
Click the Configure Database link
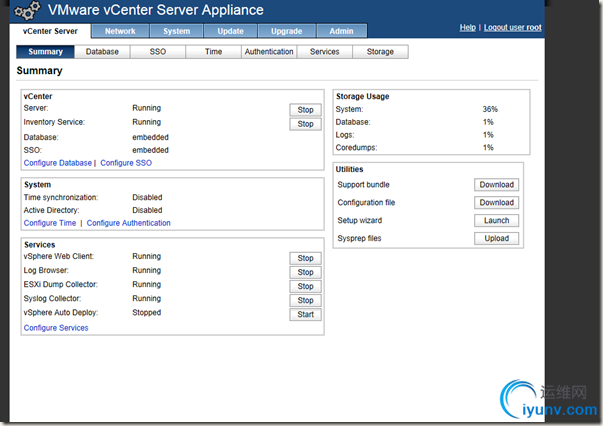pyautogui.click(x=57, y=162)
